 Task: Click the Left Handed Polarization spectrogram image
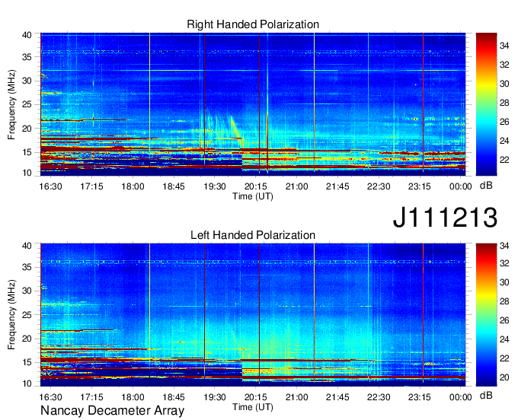pos(253,315)
